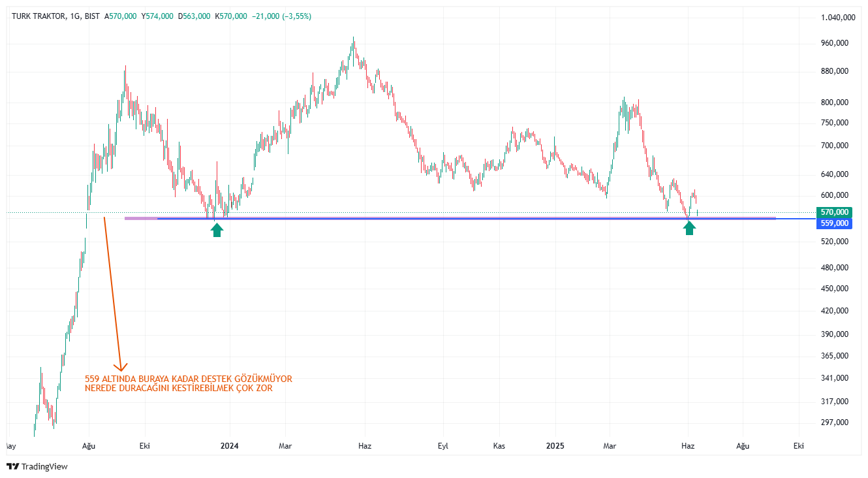Click the 480,000 price axis label
Image resolution: width=868 pixels, height=478 pixels.
(x=835, y=268)
